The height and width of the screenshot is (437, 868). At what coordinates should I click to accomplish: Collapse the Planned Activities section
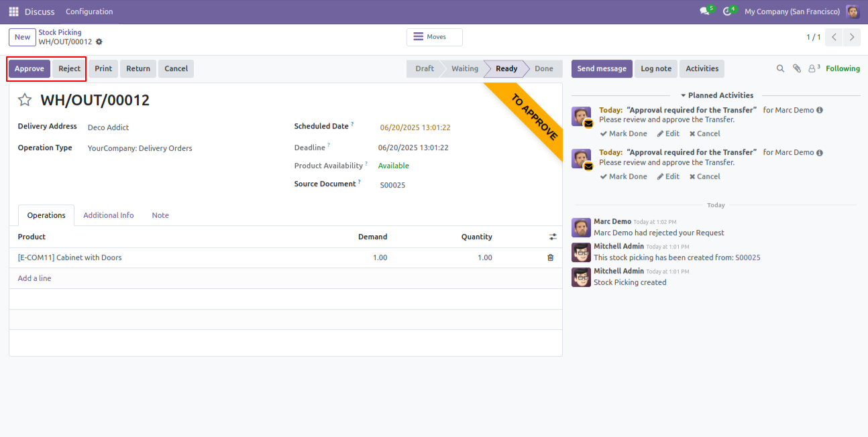pos(716,95)
